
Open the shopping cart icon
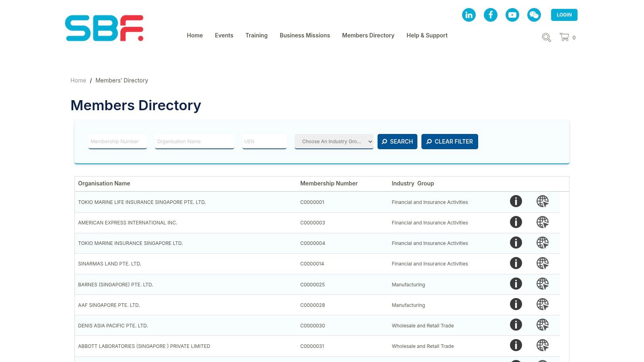point(564,37)
